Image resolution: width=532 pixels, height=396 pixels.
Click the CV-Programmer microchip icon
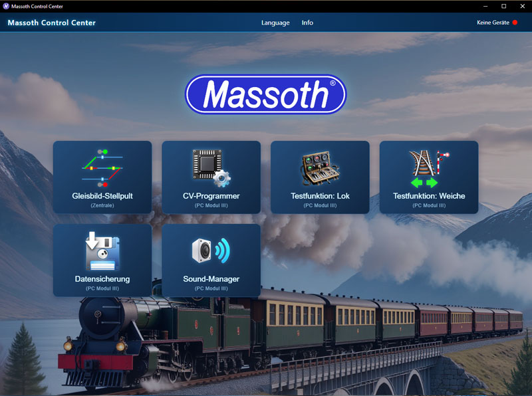click(211, 168)
